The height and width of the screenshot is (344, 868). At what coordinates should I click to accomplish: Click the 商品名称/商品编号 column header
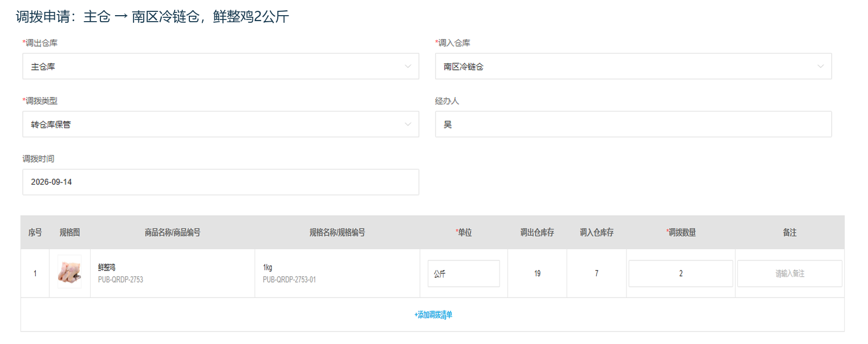[173, 232]
